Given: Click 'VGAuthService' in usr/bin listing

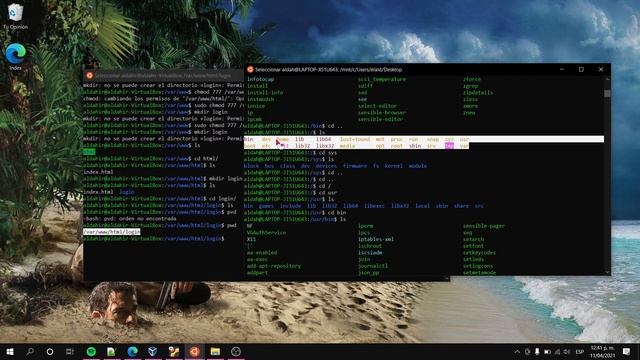Looking at the screenshot, I should (x=266, y=233).
